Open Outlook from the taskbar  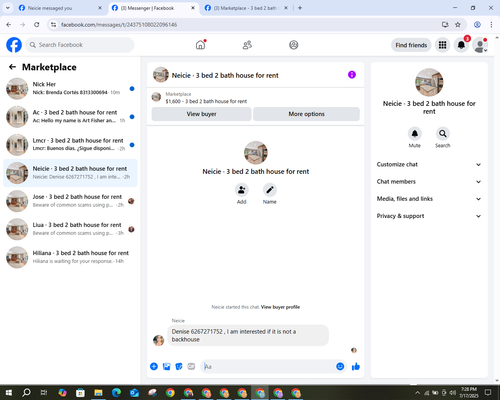click(x=134, y=393)
